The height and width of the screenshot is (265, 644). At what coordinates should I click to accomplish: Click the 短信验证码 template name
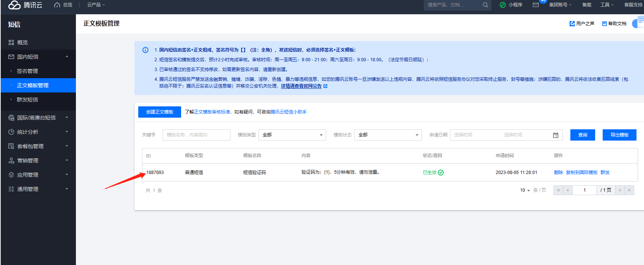coord(254,173)
